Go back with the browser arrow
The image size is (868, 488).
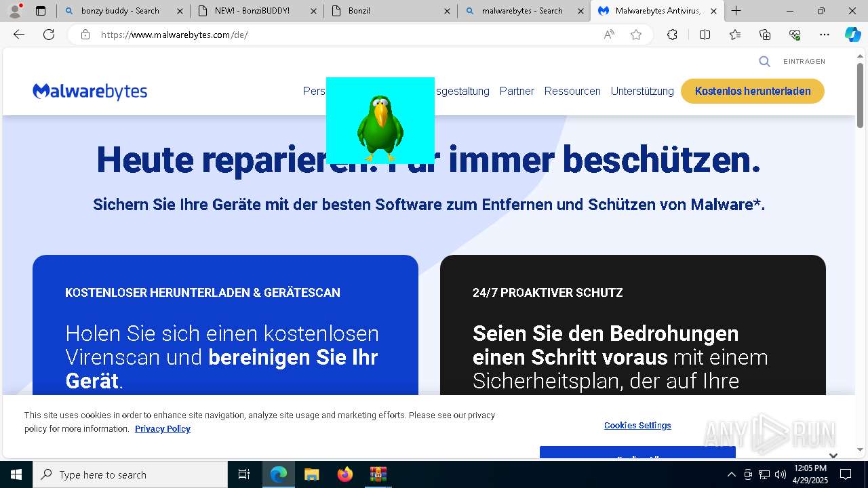19,35
